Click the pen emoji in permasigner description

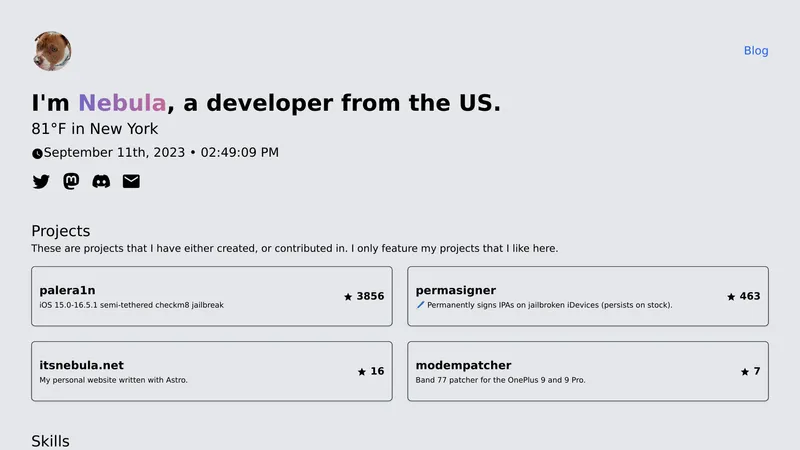click(420, 305)
